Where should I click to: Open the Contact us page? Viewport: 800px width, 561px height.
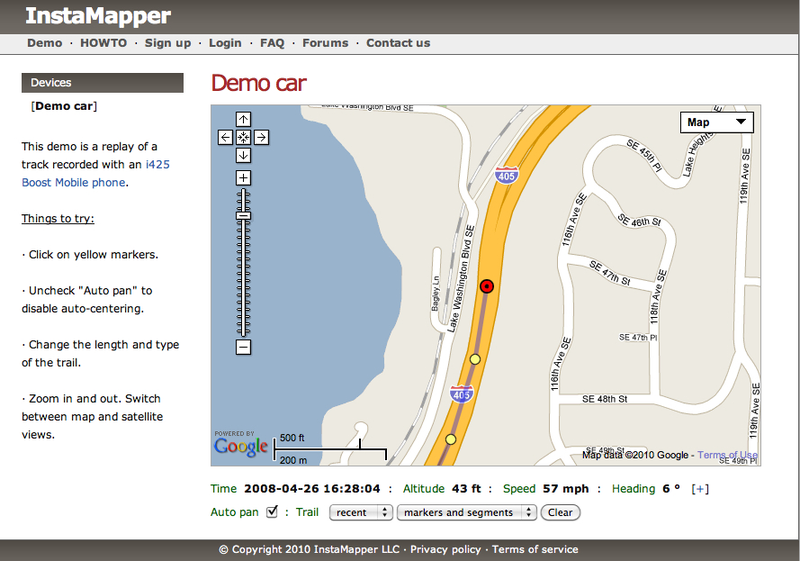[398, 43]
